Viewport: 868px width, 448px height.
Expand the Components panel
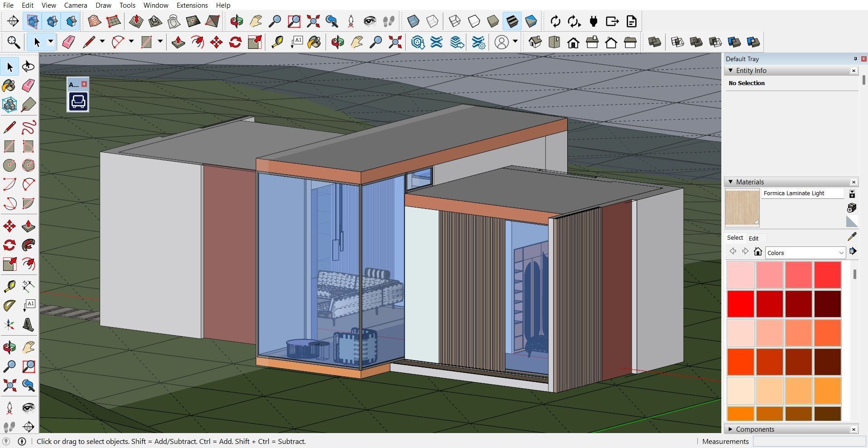[730, 429]
